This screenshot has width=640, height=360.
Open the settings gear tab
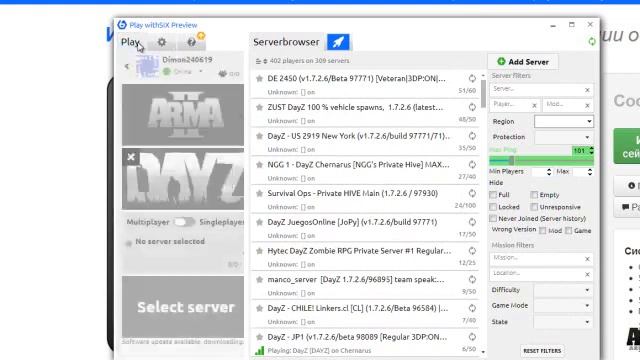(162, 42)
